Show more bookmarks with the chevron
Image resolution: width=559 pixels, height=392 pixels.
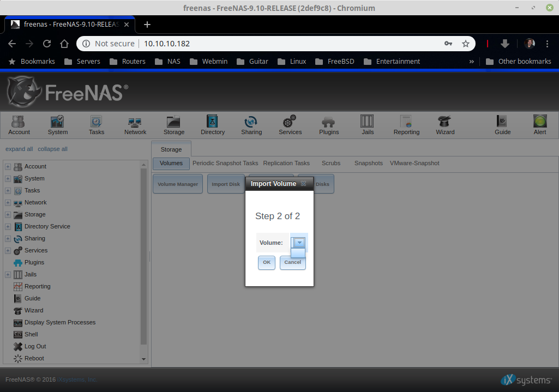pyautogui.click(x=472, y=61)
